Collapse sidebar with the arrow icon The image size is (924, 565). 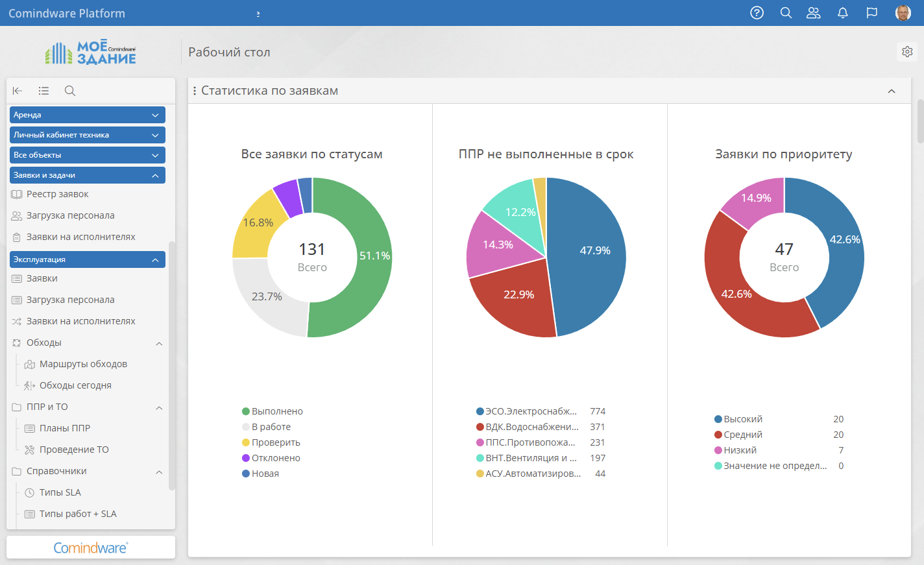pyautogui.click(x=18, y=91)
